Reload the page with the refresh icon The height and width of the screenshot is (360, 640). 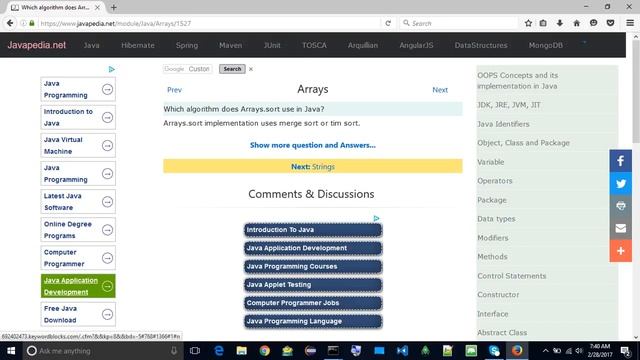(x=388, y=23)
